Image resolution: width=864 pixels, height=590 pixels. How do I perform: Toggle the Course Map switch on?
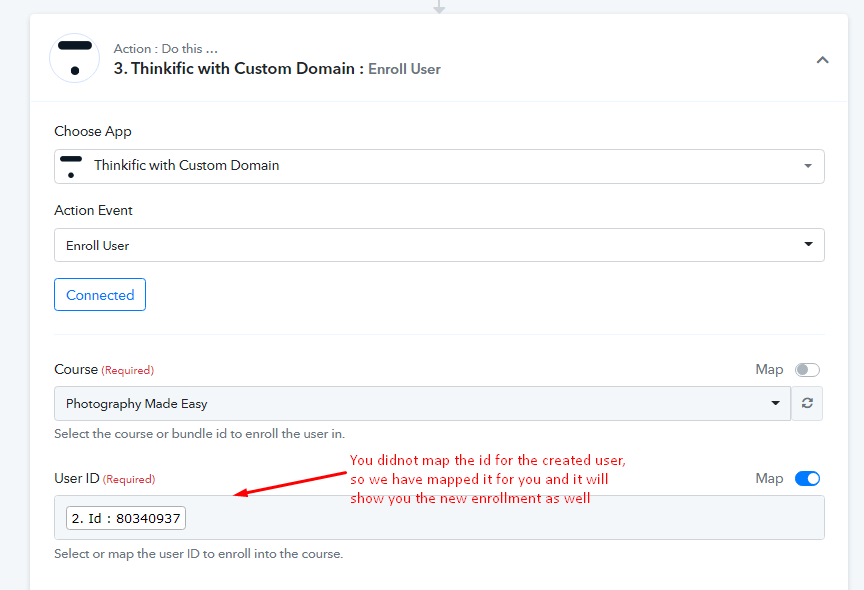click(807, 370)
